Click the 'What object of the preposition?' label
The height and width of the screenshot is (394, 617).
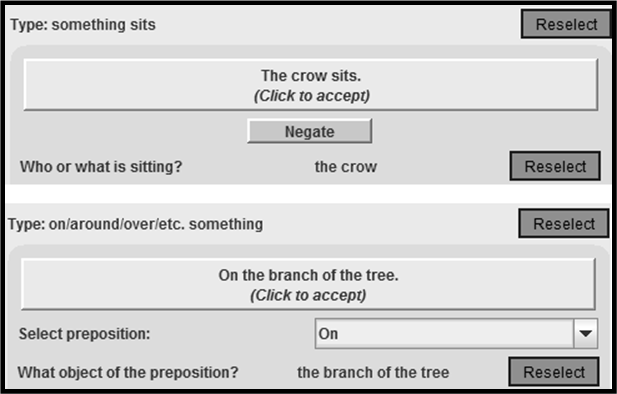coord(128,372)
